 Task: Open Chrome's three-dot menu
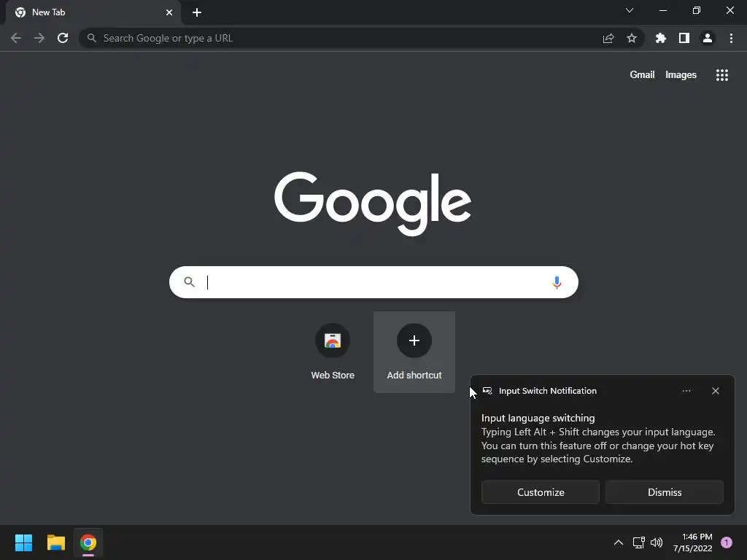click(731, 38)
